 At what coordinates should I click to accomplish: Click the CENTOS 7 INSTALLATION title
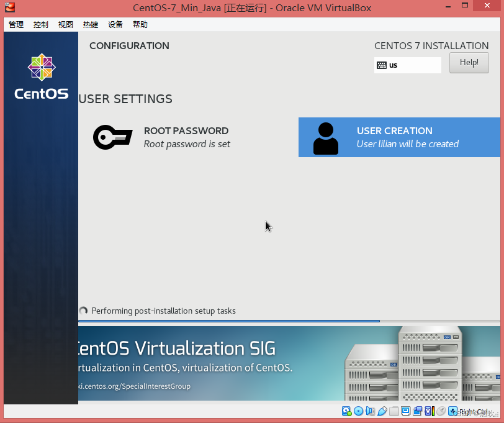tap(431, 46)
